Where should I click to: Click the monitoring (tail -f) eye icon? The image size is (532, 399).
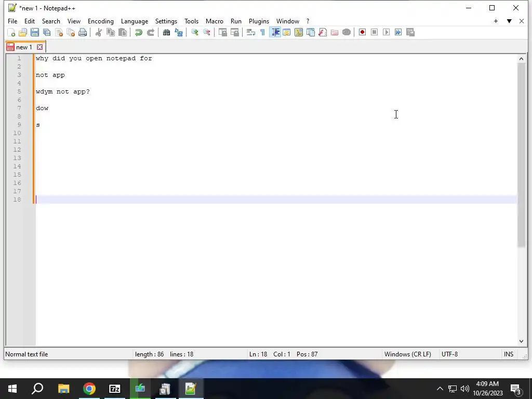(x=347, y=32)
